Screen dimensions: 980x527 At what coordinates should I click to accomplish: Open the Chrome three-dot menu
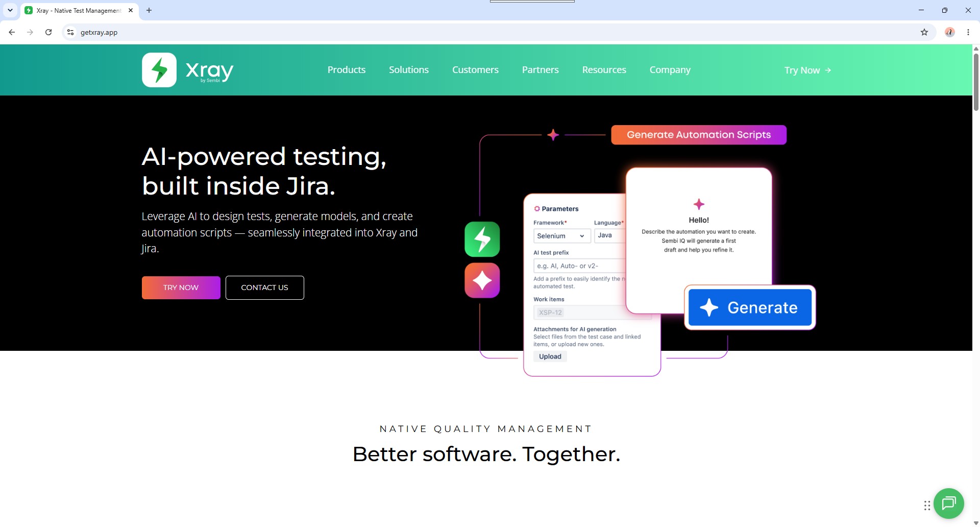[x=968, y=32]
